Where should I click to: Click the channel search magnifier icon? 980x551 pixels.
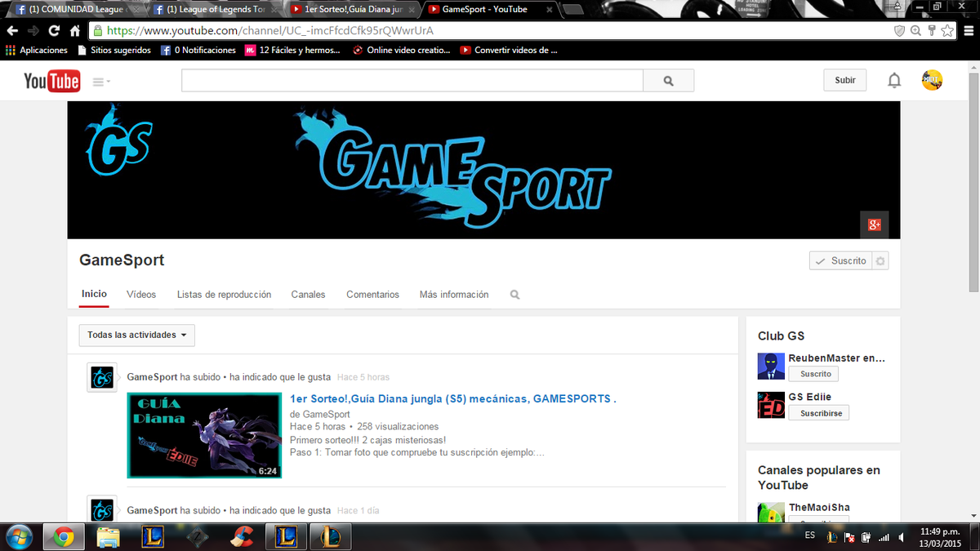click(514, 295)
